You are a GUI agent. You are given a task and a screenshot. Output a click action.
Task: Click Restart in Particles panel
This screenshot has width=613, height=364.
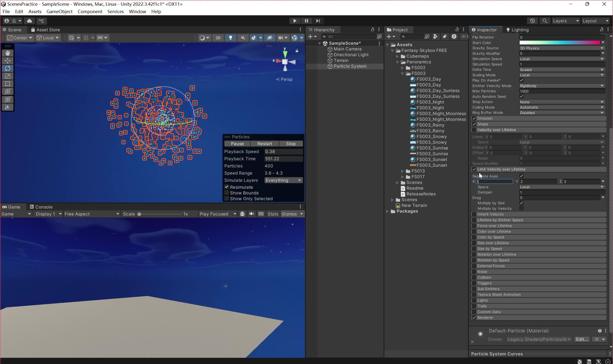coord(264,144)
